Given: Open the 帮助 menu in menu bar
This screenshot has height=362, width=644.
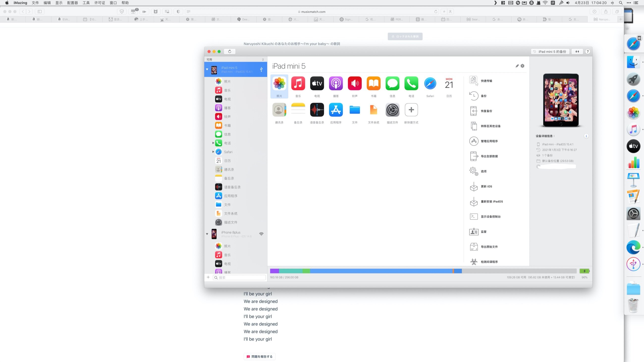Looking at the screenshot, I should [x=125, y=3].
